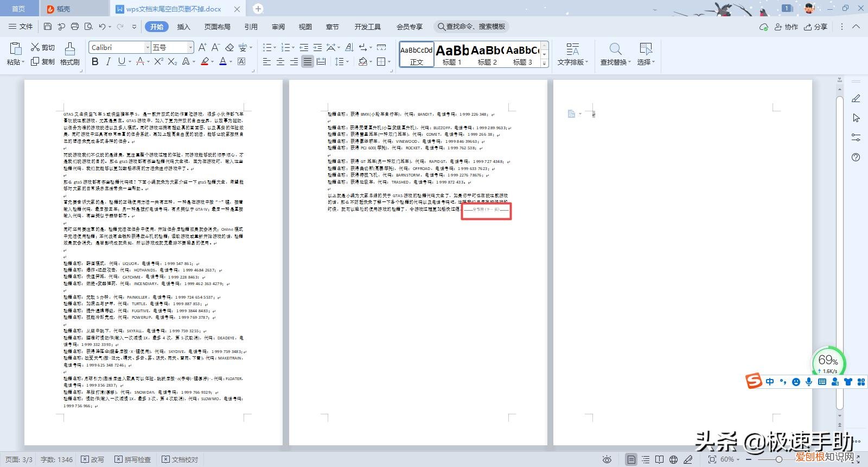Click the pen/edit icon in right sidebar
This screenshot has height=467, width=868.
point(856,98)
